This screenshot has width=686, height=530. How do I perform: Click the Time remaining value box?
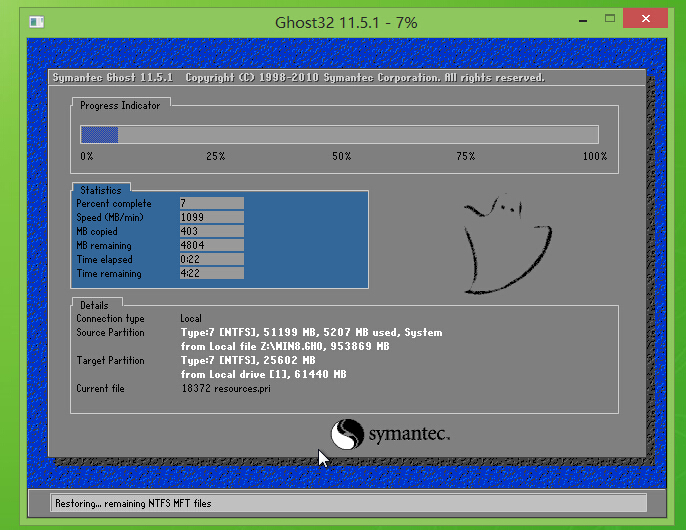pyautogui.click(x=211, y=273)
